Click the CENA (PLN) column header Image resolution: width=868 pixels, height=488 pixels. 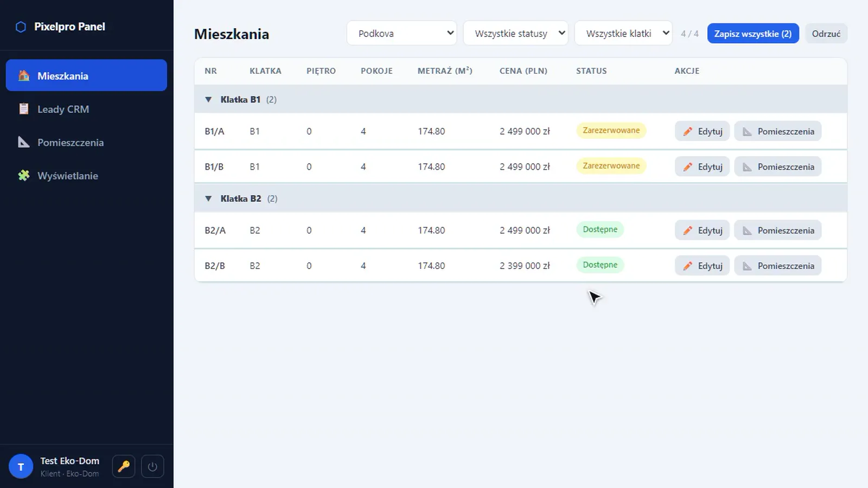click(x=524, y=71)
